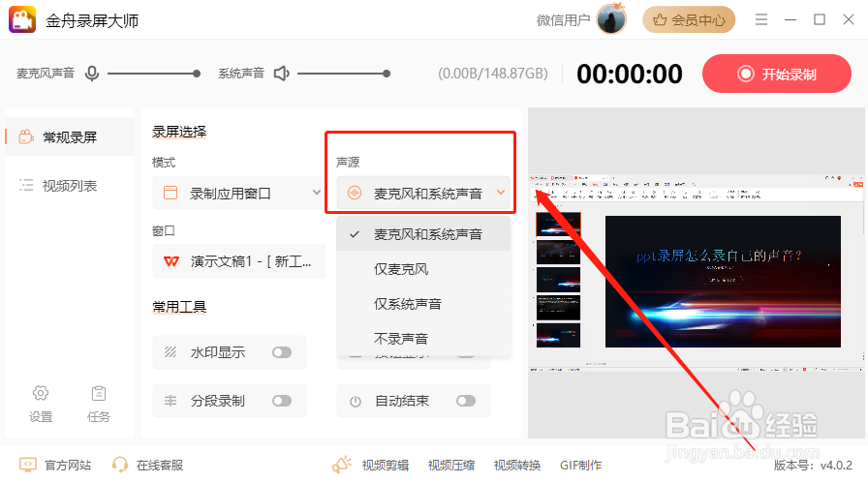
Task: Click the system sound speaker icon
Action: (x=282, y=74)
